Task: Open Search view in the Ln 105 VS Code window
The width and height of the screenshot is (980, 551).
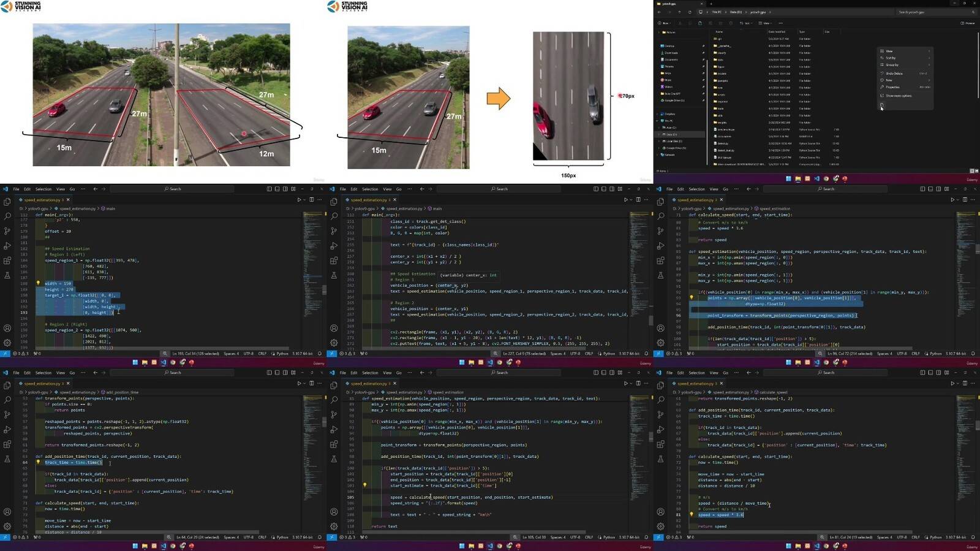Action: 334,400
